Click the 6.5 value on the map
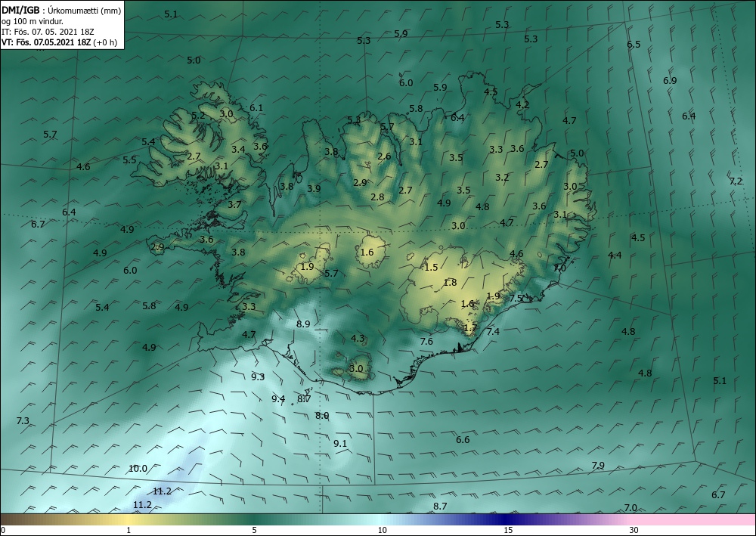This screenshot has width=756, height=536. [634, 45]
